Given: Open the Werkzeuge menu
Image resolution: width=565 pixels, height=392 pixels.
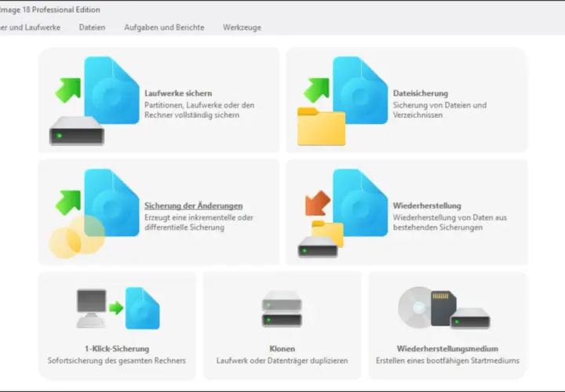Looking at the screenshot, I should [242, 27].
